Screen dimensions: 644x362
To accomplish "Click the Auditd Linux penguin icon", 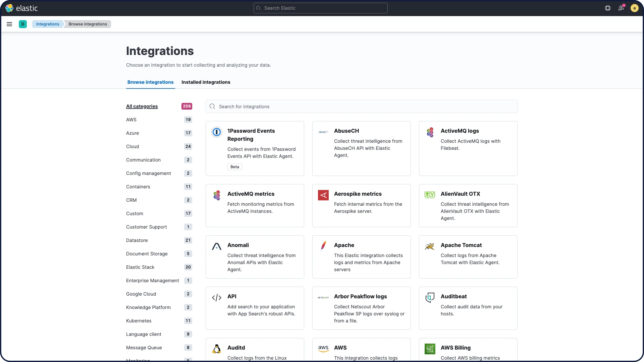I will (x=217, y=349).
